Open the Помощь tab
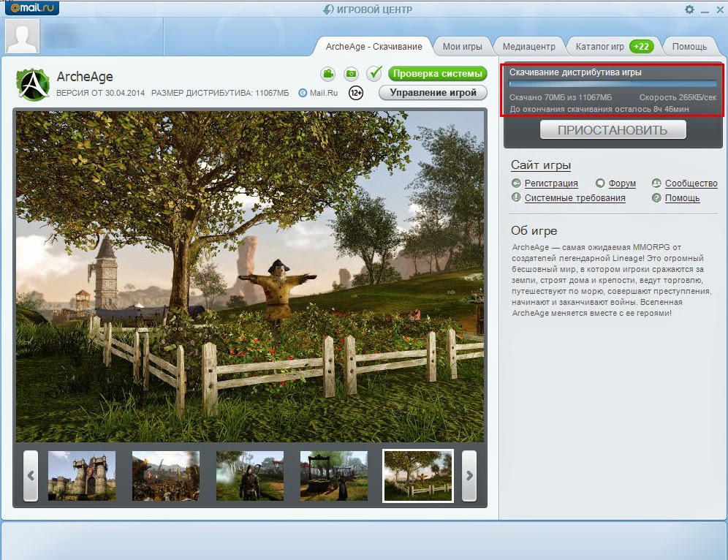 (689, 47)
